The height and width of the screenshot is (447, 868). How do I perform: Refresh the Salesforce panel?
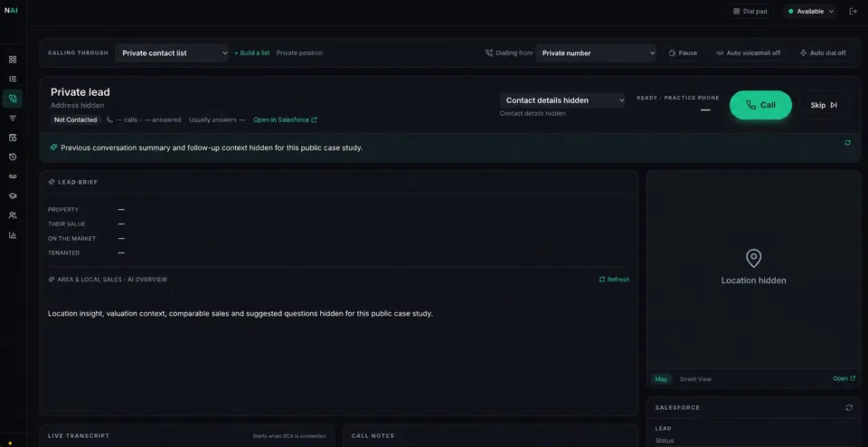[849, 408]
